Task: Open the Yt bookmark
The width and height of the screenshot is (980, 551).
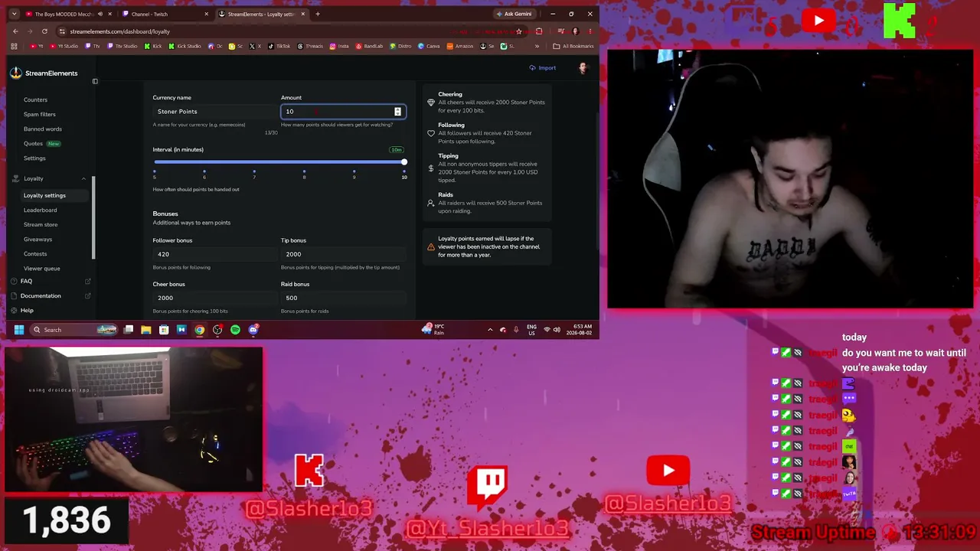Action: [x=36, y=46]
